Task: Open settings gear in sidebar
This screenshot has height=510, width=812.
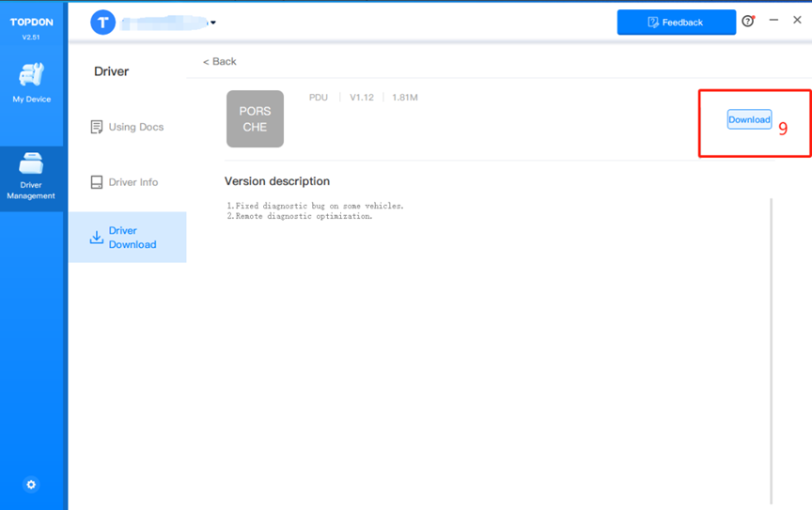Action: (x=31, y=485)
